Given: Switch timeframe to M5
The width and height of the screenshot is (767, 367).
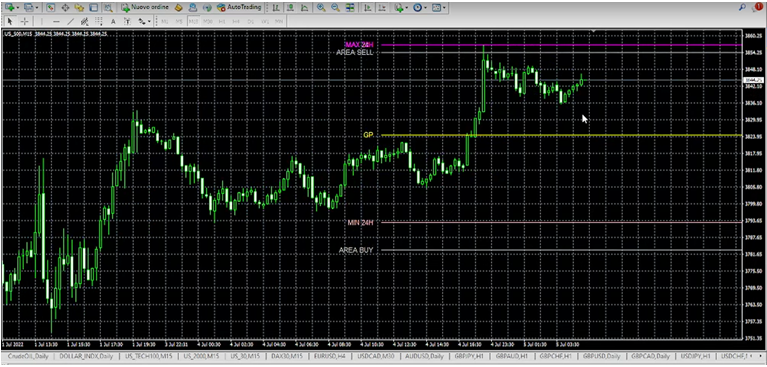Looking at the screenshot, I should (179, 21).
